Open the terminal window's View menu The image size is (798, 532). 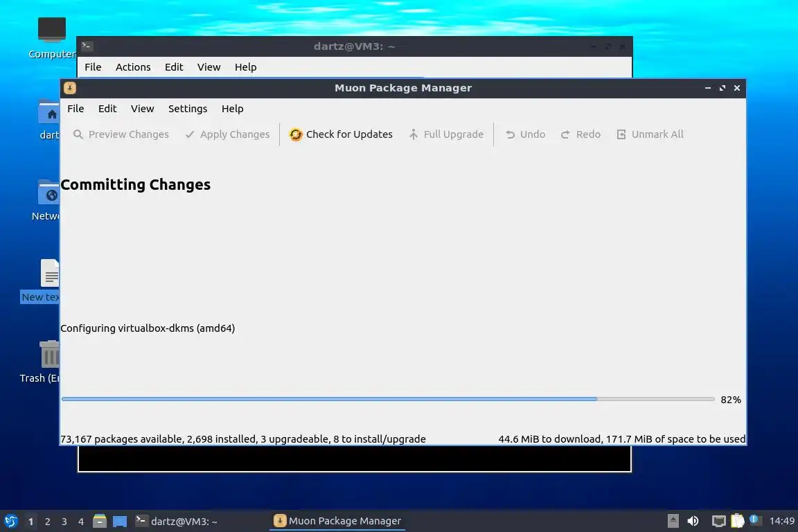coord(209,67)
